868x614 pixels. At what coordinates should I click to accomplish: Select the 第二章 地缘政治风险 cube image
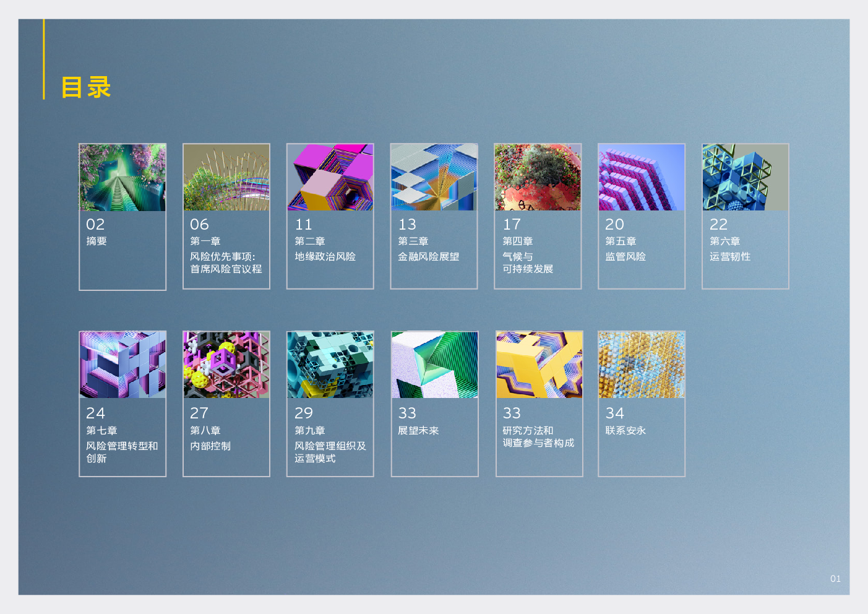[330, 178]
